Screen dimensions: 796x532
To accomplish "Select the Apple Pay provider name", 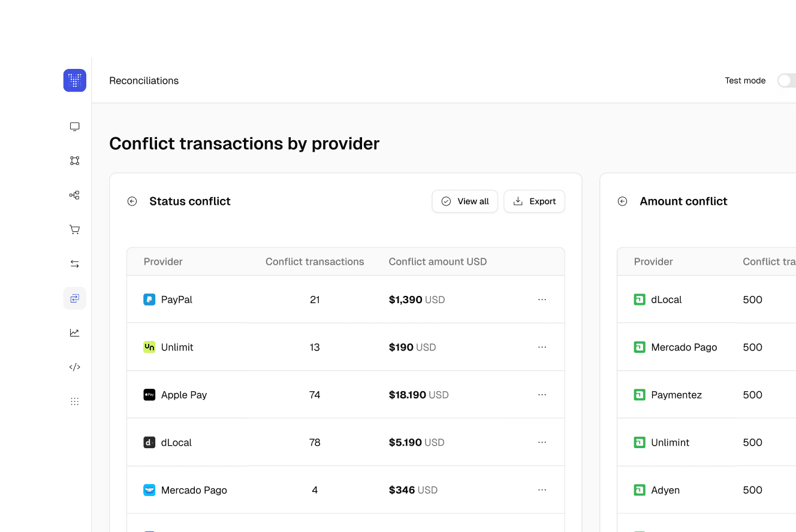I will tap(184, 395).
